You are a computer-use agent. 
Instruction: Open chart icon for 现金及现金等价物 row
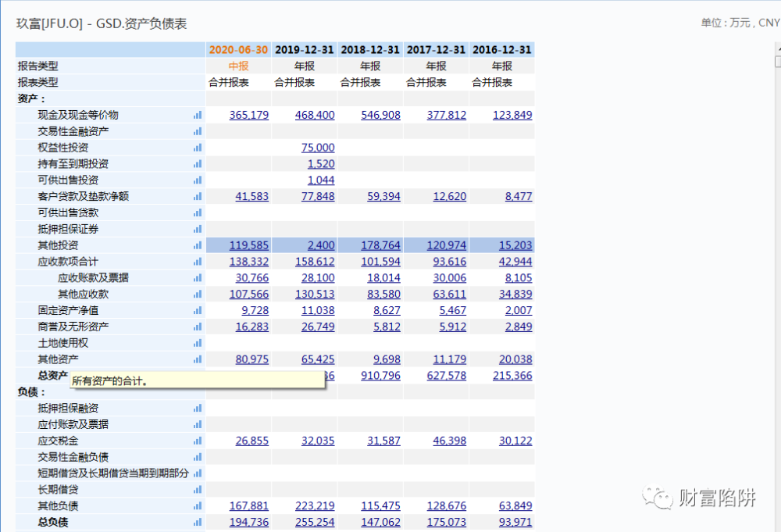click(198, 115)
